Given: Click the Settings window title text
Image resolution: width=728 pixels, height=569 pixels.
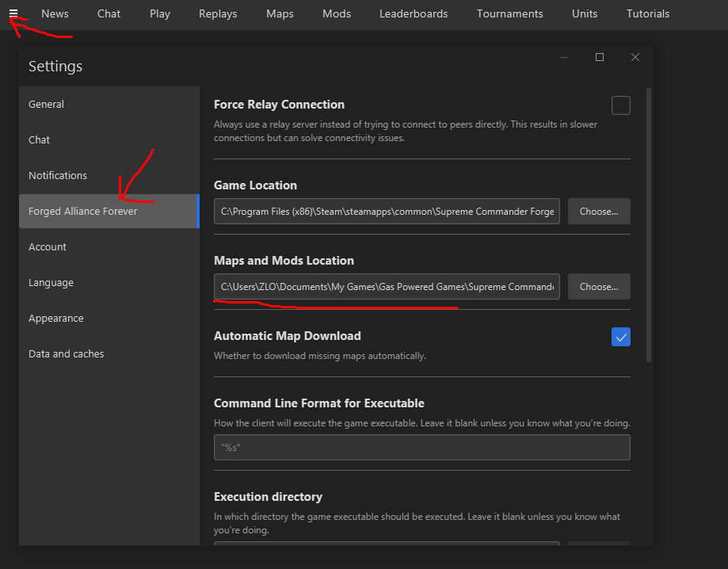Looking at the screenshot, I should pos(55,66).
